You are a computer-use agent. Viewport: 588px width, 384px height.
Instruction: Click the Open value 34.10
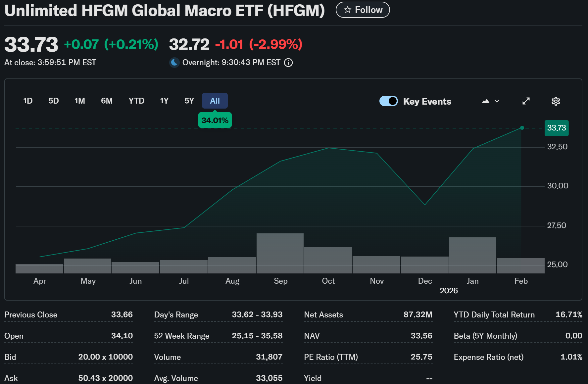tap(122, 336)
